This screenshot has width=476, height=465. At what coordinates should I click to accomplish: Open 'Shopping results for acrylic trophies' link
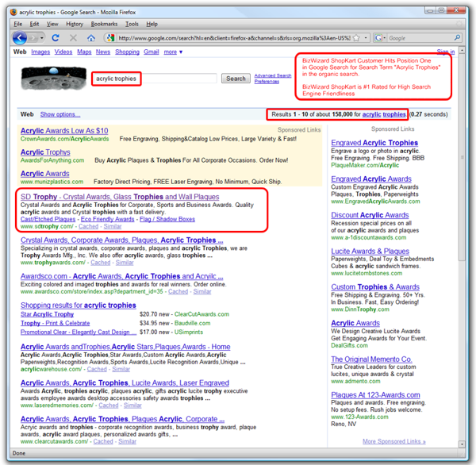tap(79, 306)
